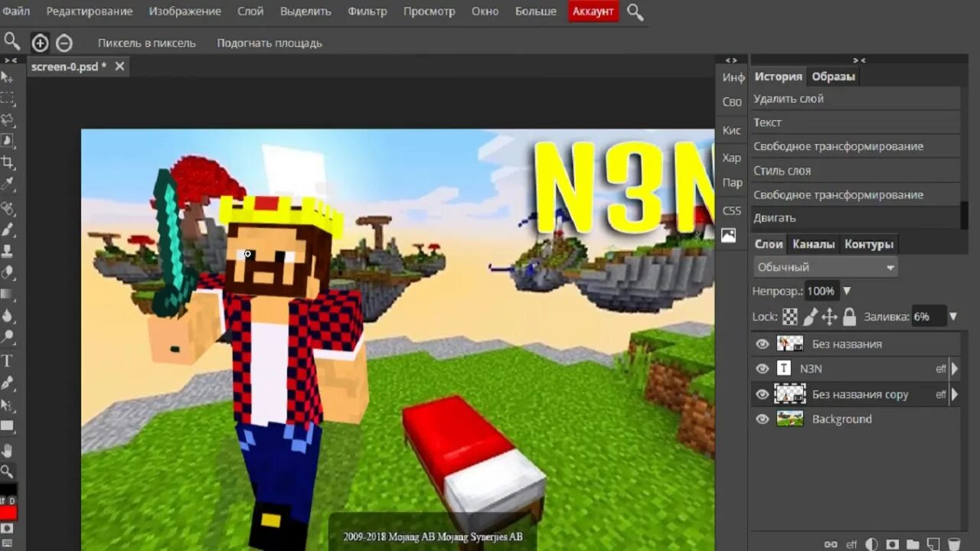Add a raster mask to layer
The width and height of the screenshot is (980, 551).
892,544
